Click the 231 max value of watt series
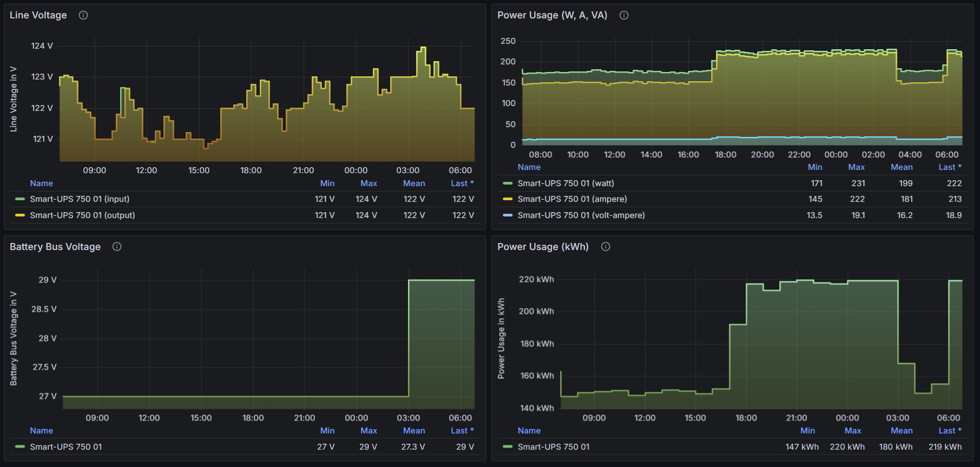 coord(858,183)
